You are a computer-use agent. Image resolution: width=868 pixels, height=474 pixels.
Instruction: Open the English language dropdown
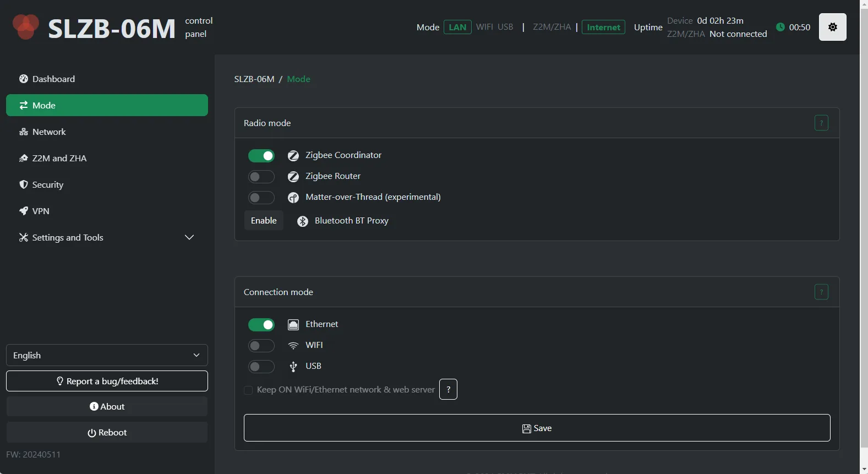(x=107, y=355)
